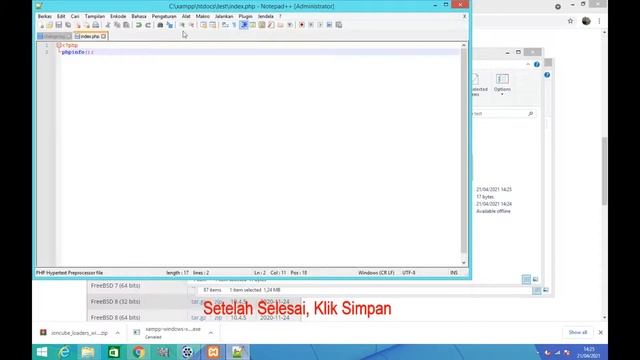The image size is (640, 360).
Task: Click the Explorer window search box
Action: point(504,113)
